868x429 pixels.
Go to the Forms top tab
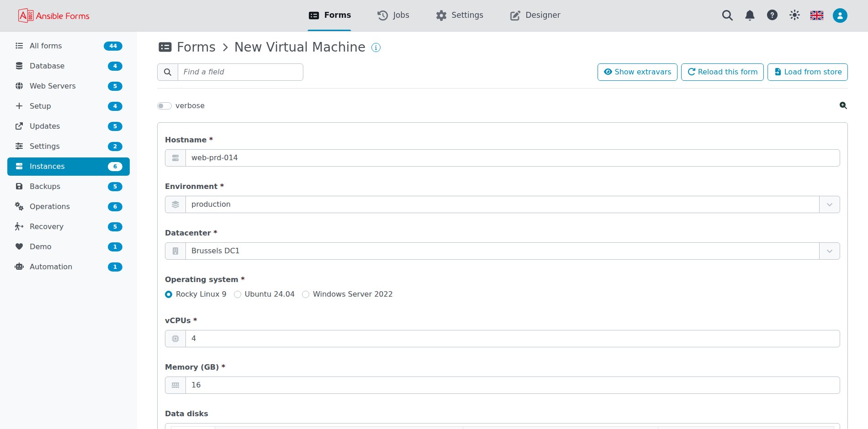pos(329,15)
